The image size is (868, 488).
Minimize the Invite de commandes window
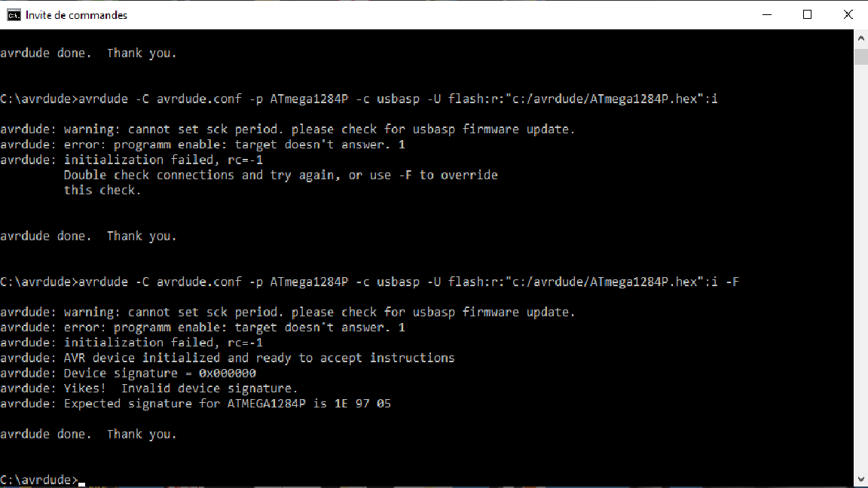pyautogui.click(x=767, y=15)
